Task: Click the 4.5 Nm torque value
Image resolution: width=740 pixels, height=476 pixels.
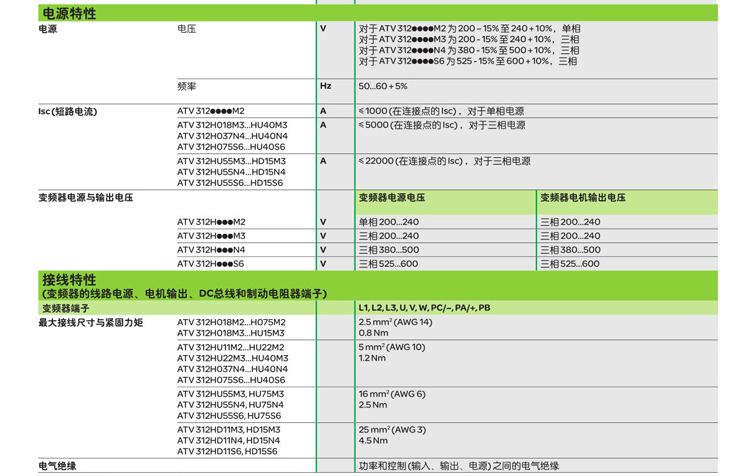Action: (x=373, y=441)
